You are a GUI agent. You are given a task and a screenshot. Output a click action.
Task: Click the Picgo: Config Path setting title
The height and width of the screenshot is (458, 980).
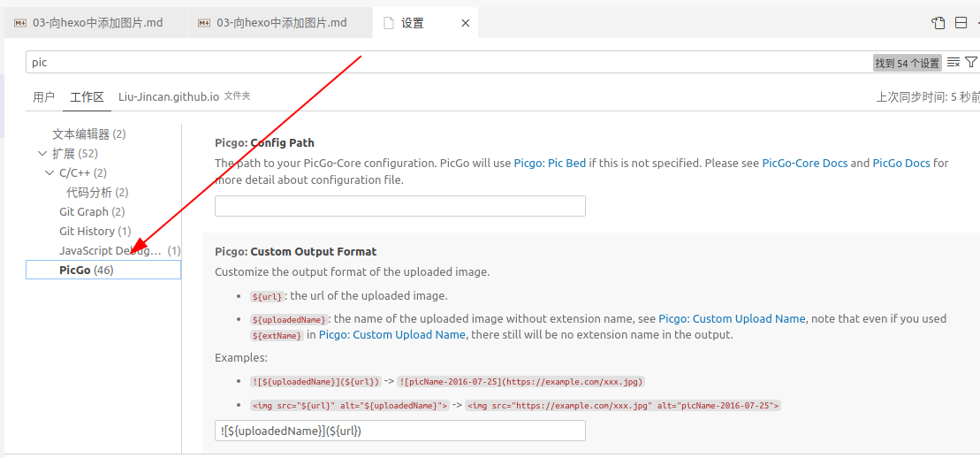click(264, 142)
